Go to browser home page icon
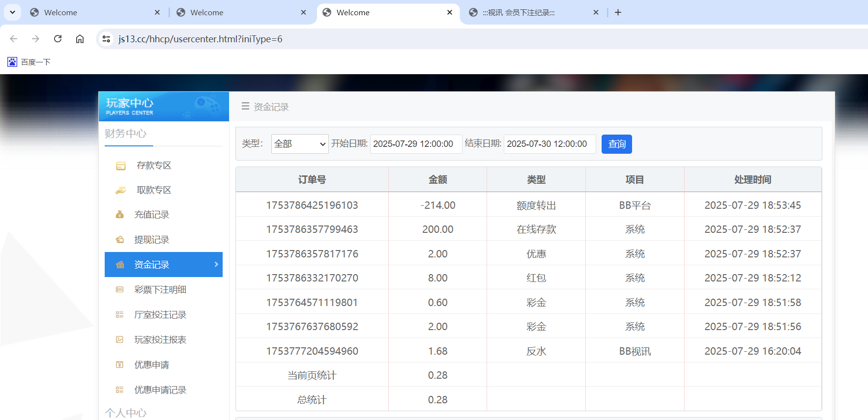868x420 pixels. point(80,39)
